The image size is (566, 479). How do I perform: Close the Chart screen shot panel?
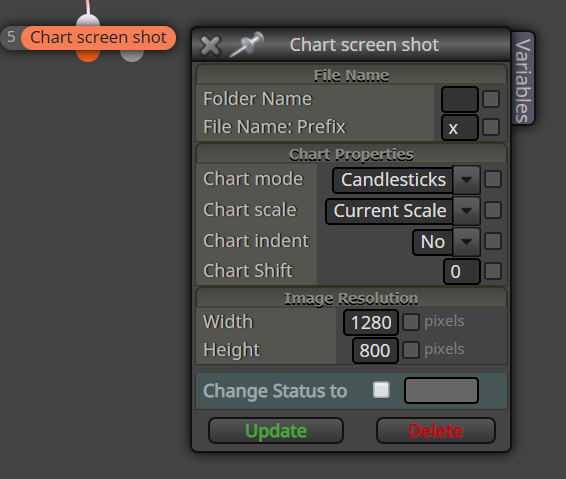(210, 46)
